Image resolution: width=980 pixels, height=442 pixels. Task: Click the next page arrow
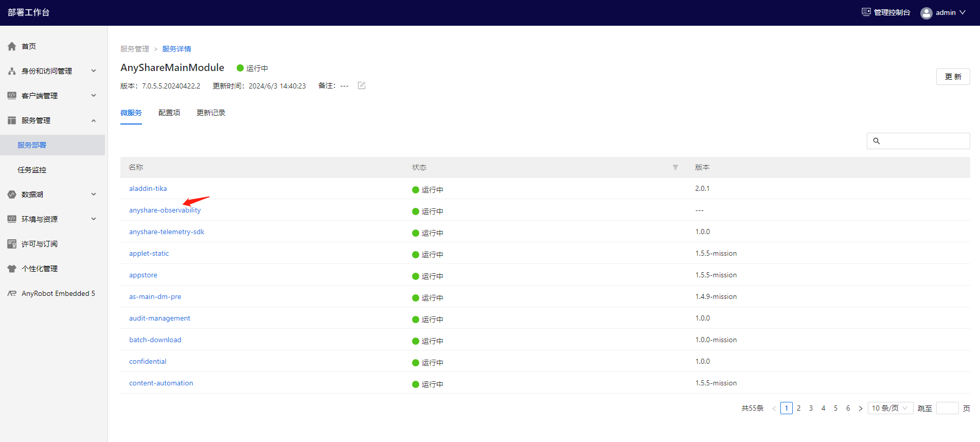click(x=861, y=409)
